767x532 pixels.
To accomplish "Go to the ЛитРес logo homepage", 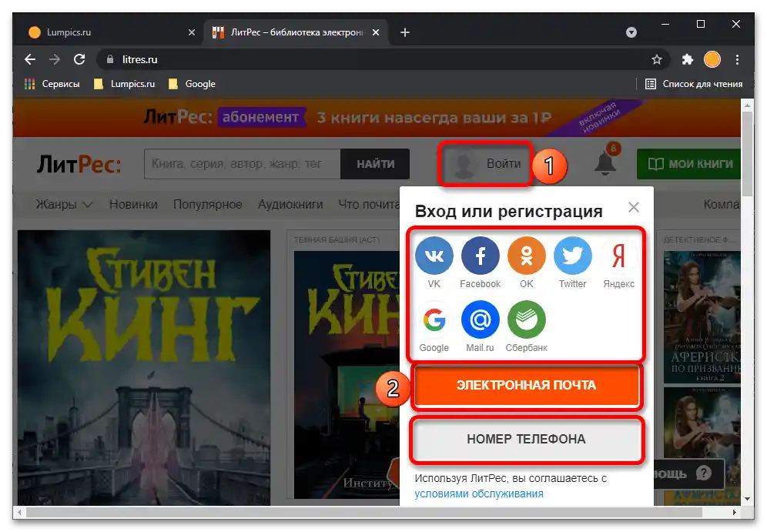I will pos(79,164).
